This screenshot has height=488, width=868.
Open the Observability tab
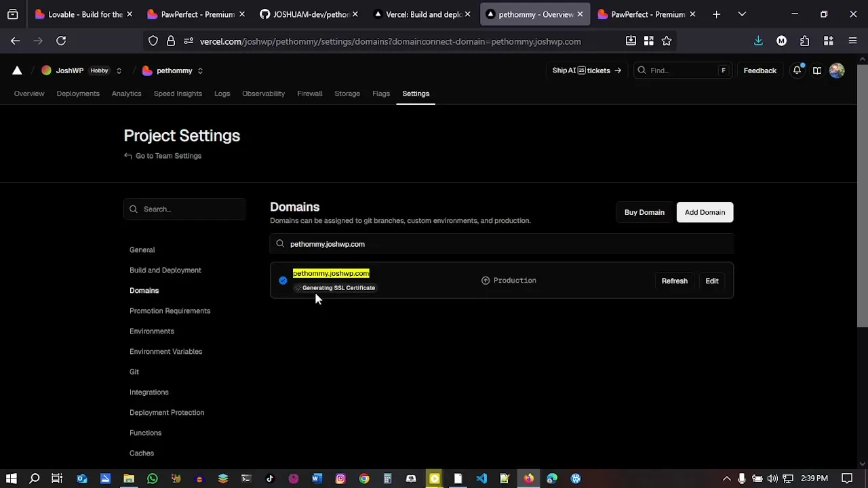coord(264,94)
